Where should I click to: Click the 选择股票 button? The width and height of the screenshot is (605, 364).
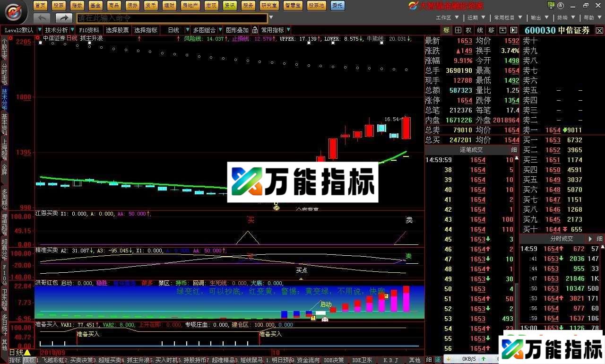(x=119, y=30)
